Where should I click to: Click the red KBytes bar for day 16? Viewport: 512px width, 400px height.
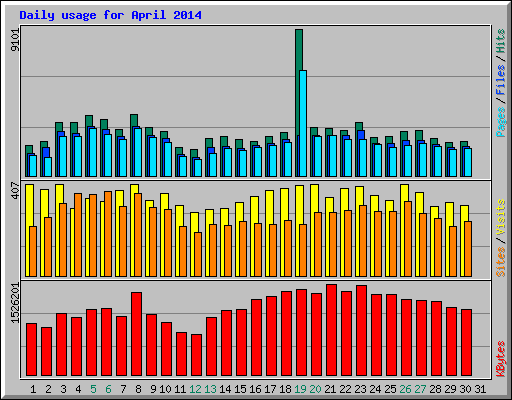256,337
